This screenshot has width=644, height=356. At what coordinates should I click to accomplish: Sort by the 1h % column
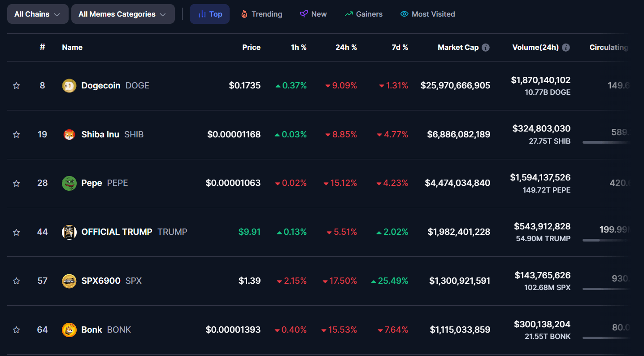coord(299,47)
